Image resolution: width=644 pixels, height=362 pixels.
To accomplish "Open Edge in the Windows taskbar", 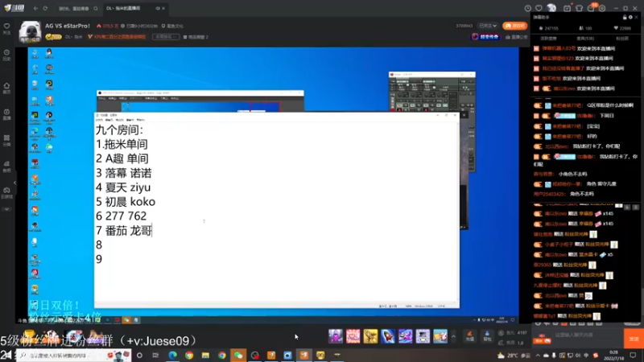I will point(172,355).
